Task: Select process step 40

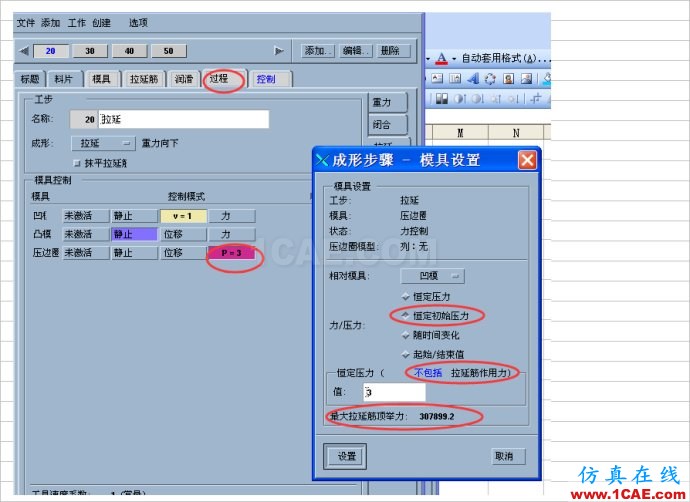Action: (x=129, y=51)
